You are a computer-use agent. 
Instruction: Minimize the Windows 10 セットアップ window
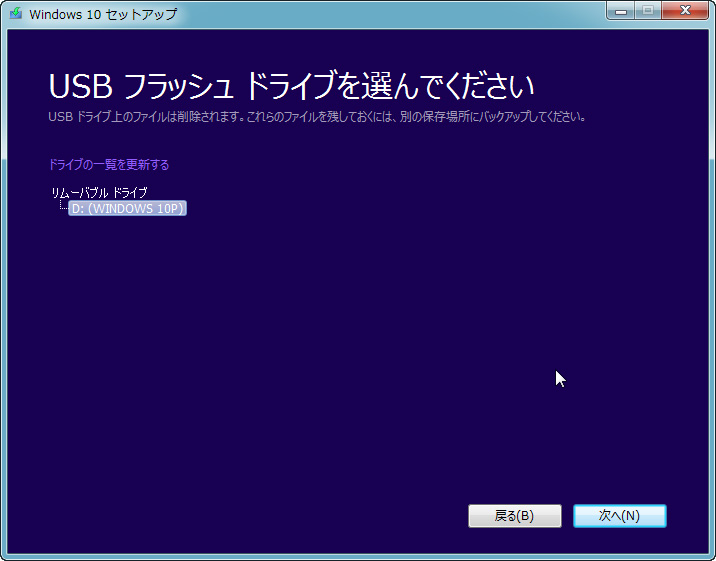[x=620, y=11]
